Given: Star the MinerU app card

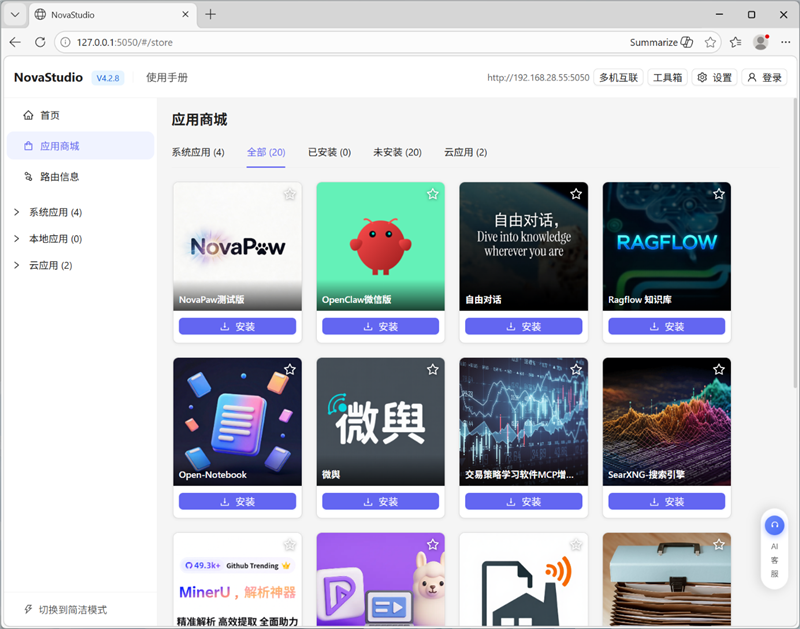Looking at the screenshot, I should 290,545.
